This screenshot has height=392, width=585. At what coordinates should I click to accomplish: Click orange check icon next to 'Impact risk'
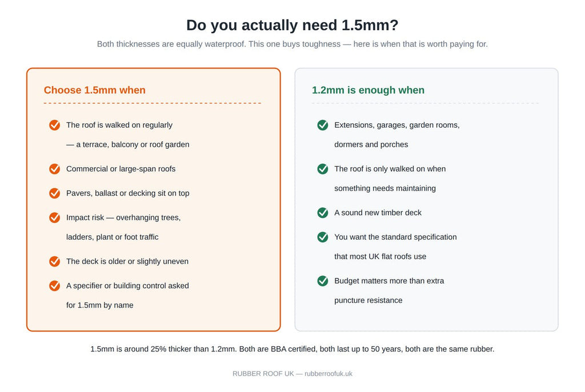[54, 217]
